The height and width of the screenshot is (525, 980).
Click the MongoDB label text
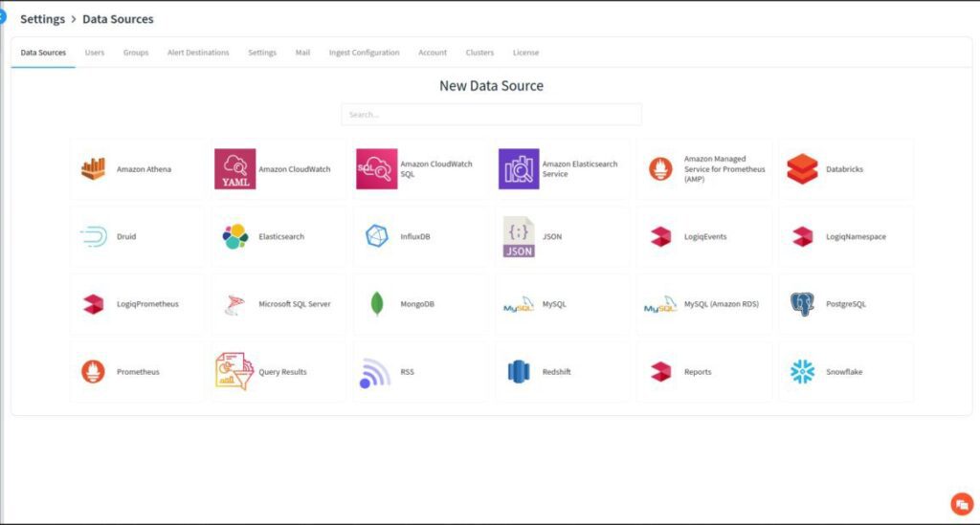417,304
